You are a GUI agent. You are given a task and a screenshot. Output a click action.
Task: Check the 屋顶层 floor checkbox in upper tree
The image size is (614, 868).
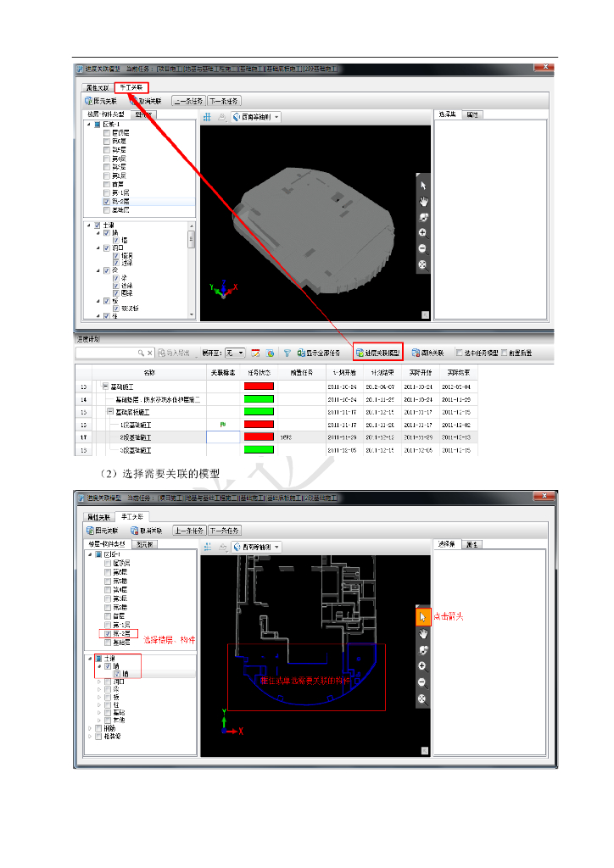[x=107, y=133]
